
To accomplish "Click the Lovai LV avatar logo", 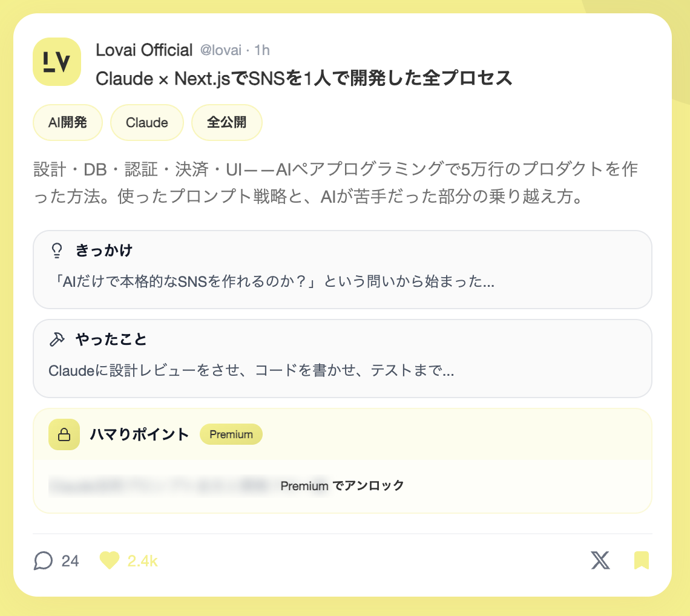I will pyautogui.click(x=57, y=62).
